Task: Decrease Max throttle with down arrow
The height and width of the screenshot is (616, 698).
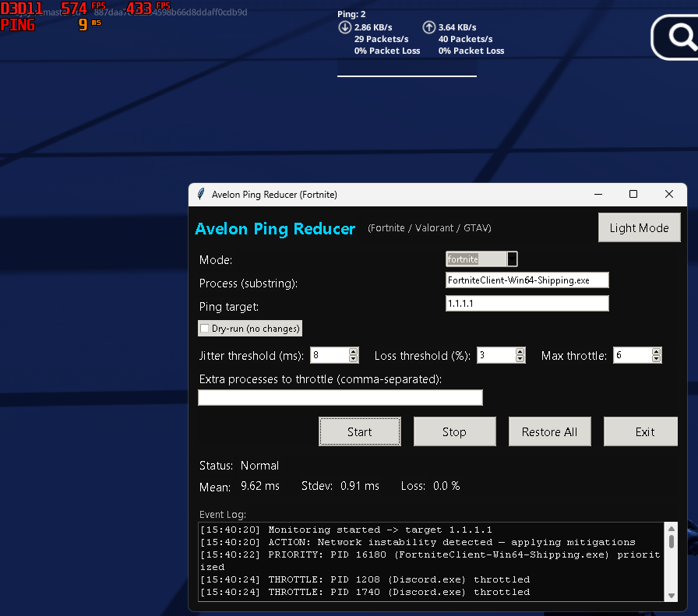Action: click(x=656, y=359)
